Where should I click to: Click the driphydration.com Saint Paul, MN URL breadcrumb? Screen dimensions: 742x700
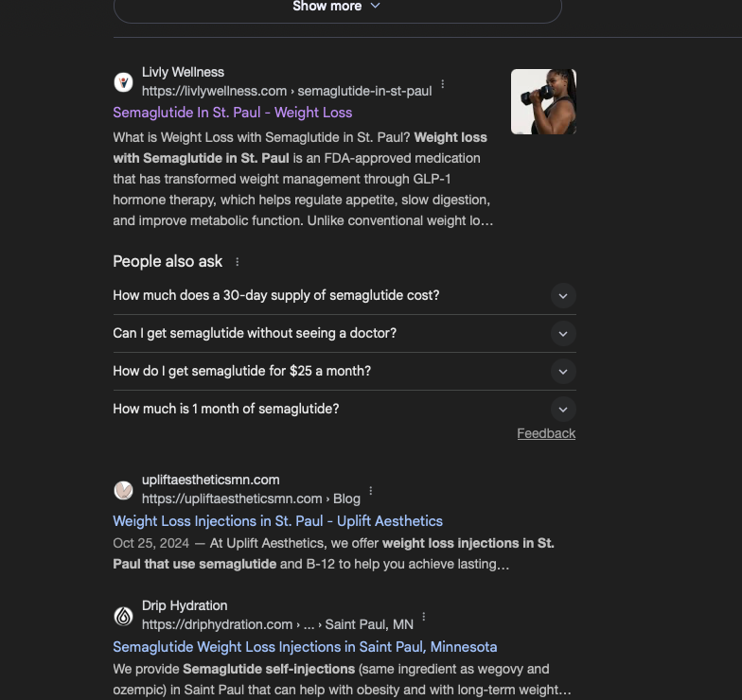(277, 624)
